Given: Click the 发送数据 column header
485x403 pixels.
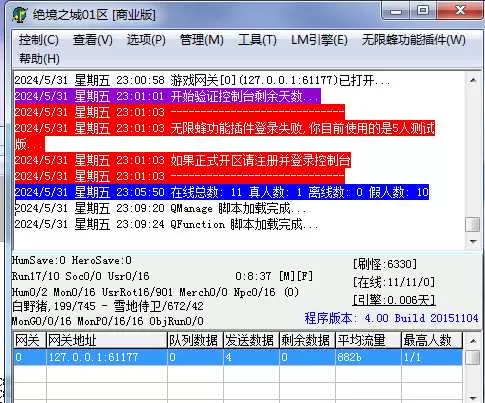Looking at the screenshot, I should click(x=251, y=341).
